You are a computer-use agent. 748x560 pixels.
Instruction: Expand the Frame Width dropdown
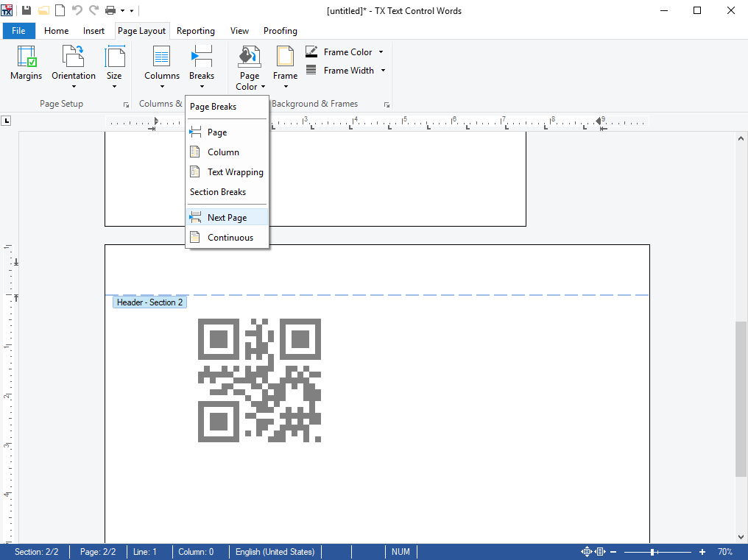(x=383, y=71)
